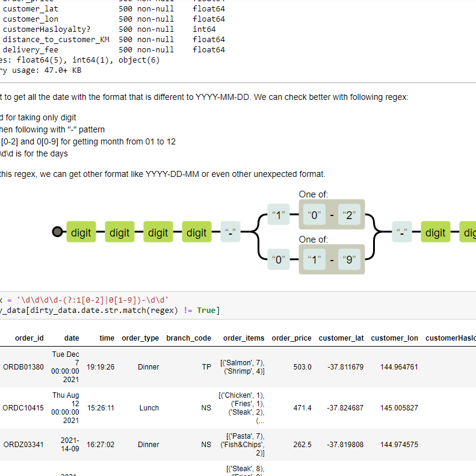Image resolution: width=476 pixels, height=476 pixels.
Task: Click the order_type column header
Action: 140,338
